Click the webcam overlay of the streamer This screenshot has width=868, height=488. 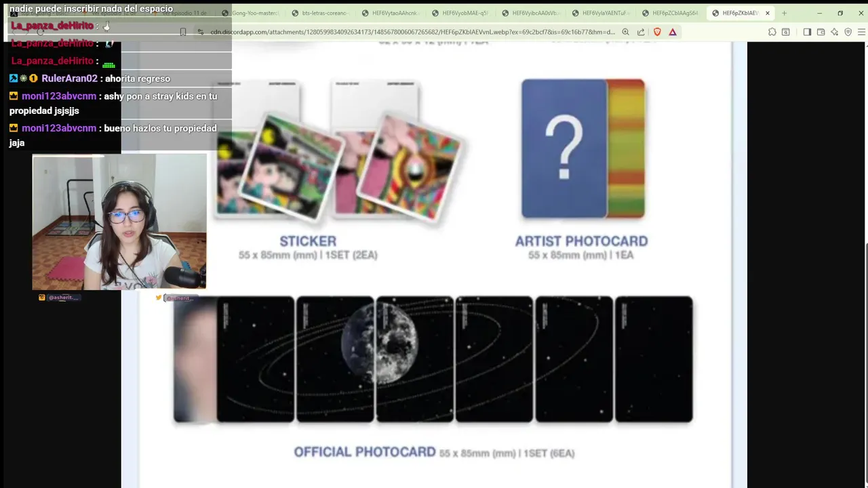point(119,222)
